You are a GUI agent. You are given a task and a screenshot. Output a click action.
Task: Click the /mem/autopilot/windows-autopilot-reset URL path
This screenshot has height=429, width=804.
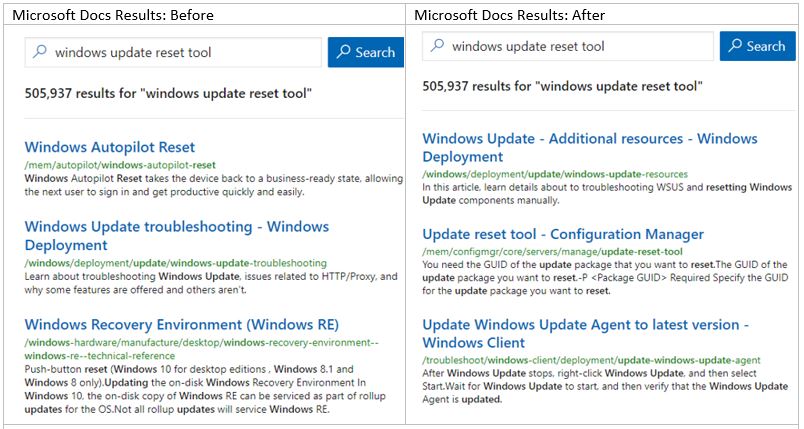(120, 164)
